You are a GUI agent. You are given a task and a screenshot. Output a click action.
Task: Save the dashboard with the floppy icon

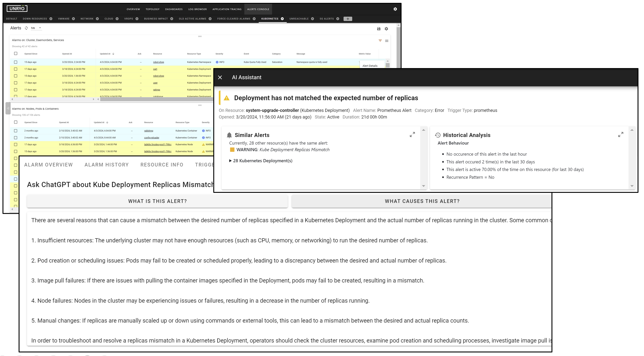point(378,29)
